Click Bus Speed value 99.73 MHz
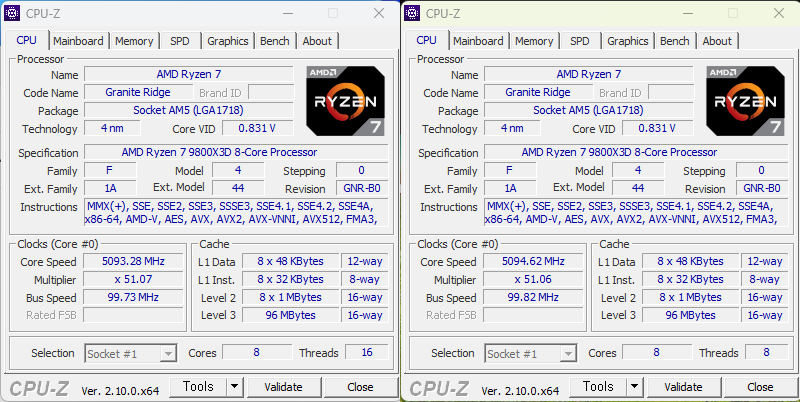Screen dimensions: 800x402 (133, 297)
